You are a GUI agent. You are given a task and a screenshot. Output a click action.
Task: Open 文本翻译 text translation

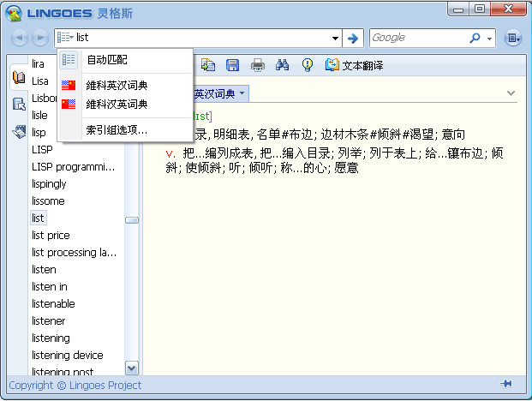[x=354, y=65]
